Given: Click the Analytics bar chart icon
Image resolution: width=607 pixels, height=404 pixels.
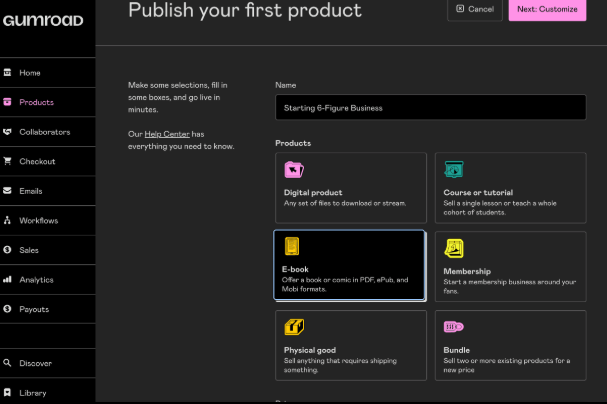Looking at the screenshot, I should point(7,279).
